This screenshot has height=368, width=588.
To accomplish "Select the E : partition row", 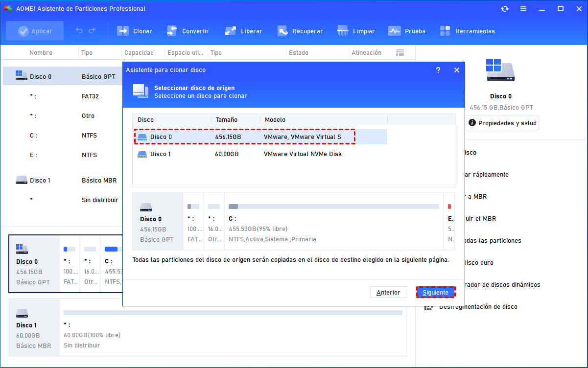I will click(63, 155).
